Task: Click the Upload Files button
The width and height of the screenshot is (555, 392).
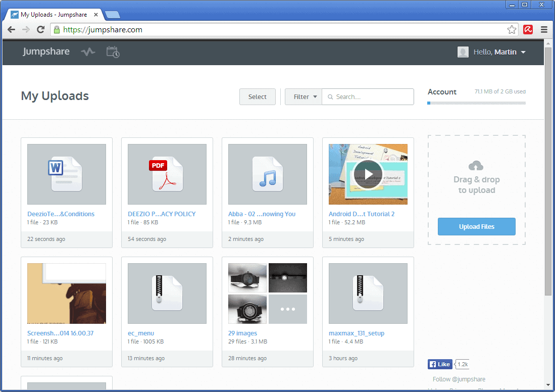Action: [476, 227]
